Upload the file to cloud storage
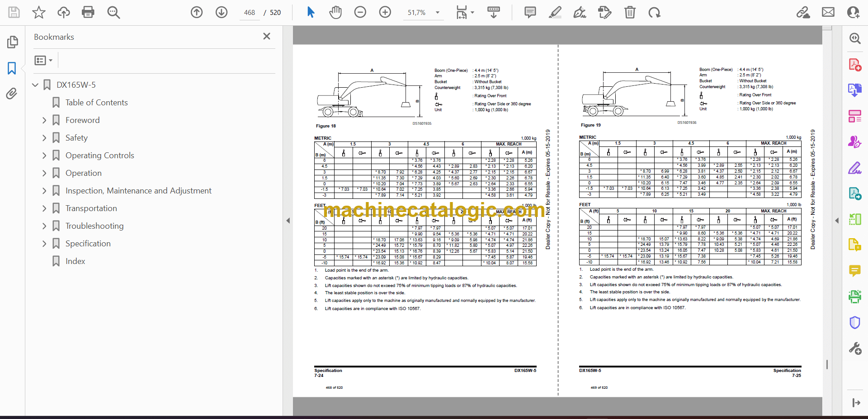The height and width of the screenshot is (419, 868). [x=64, y=12]
